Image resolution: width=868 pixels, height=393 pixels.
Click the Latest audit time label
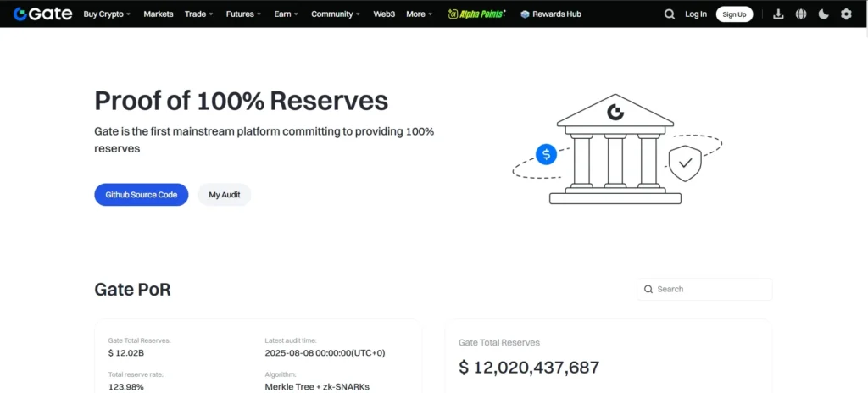click(291, 340)
